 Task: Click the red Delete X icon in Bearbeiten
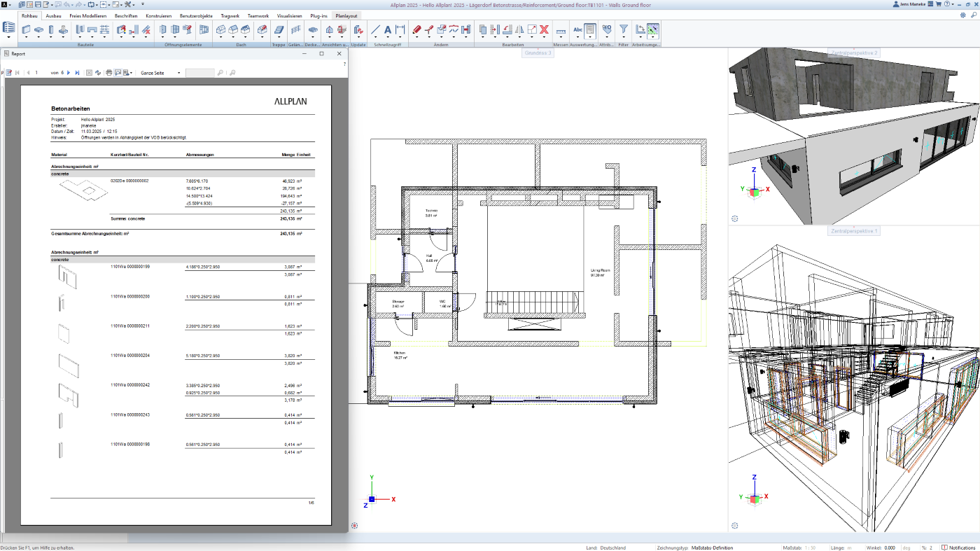click(x=544, y=29)
